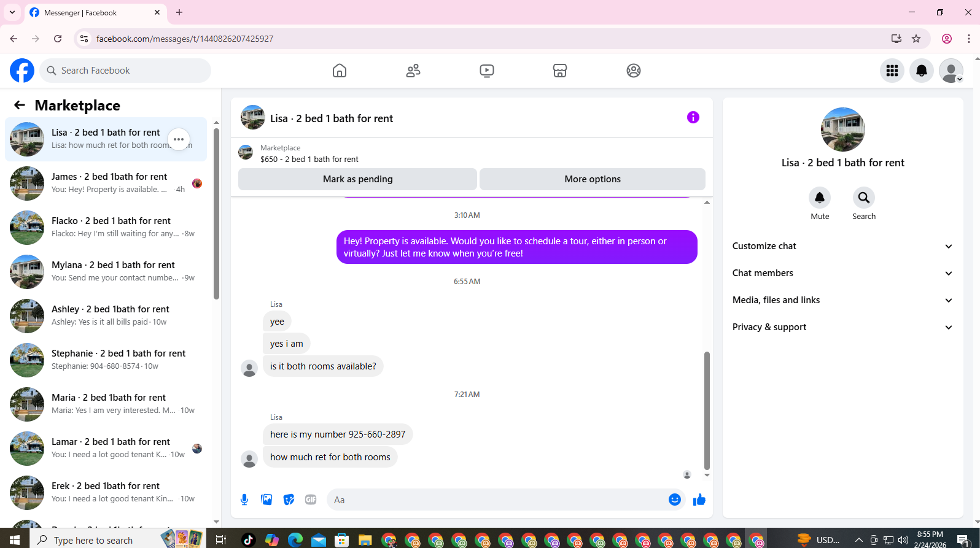Expand Media, files and links section

click(x=842, y=300)
